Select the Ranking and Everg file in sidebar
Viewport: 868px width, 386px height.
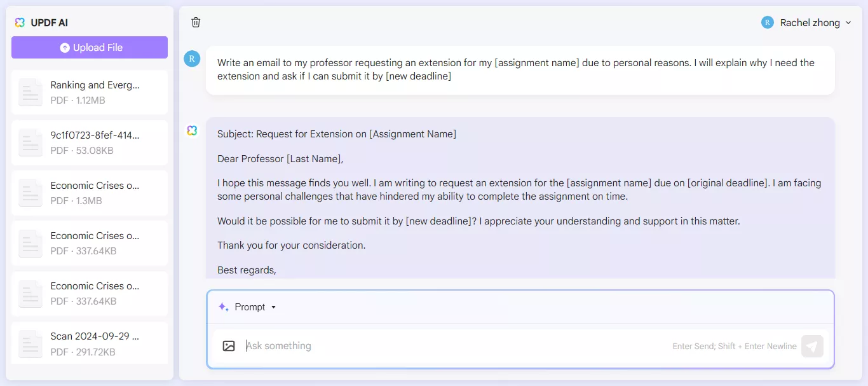coord(89,92)
